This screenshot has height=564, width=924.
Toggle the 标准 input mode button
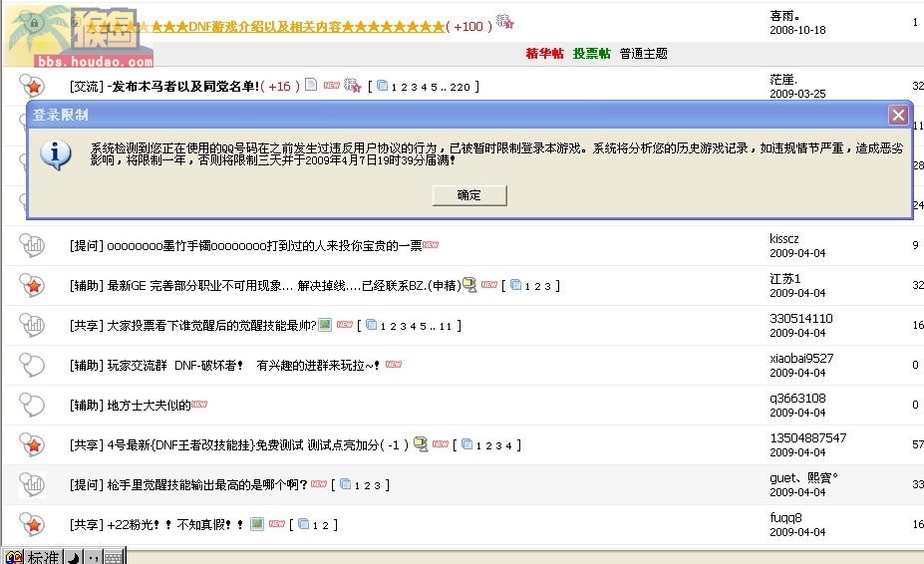(x=43, y=557)
